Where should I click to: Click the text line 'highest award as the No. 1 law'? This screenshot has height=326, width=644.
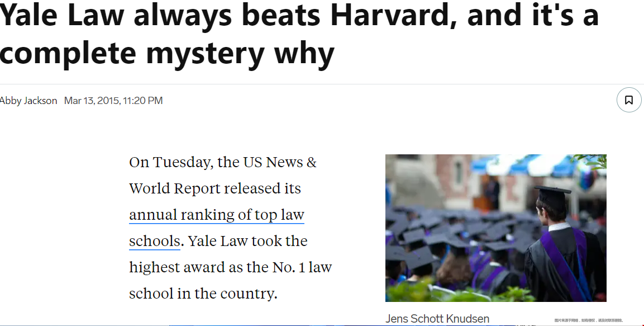coord(231,268)
